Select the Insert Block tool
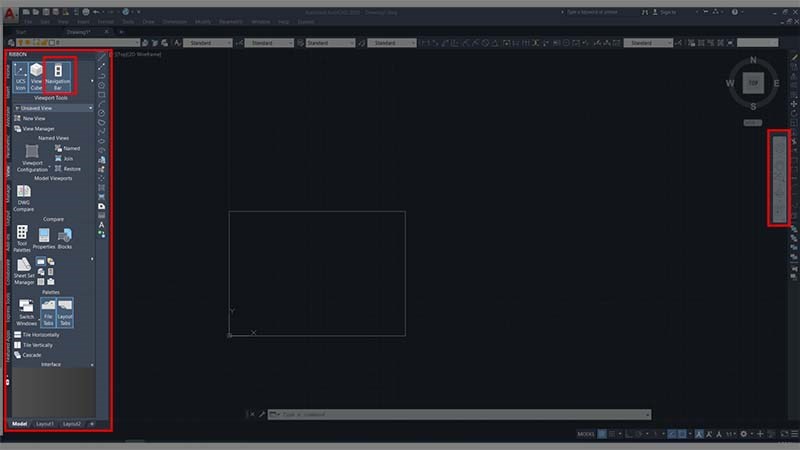 click(x=102, y=160)
